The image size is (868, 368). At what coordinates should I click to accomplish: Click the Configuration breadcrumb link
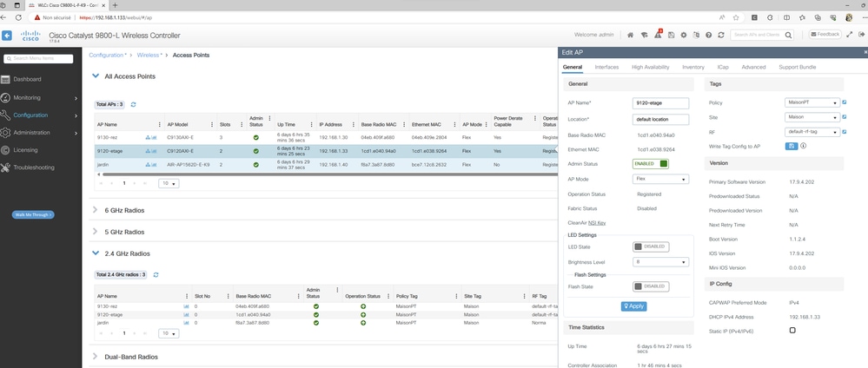(106, 56)
